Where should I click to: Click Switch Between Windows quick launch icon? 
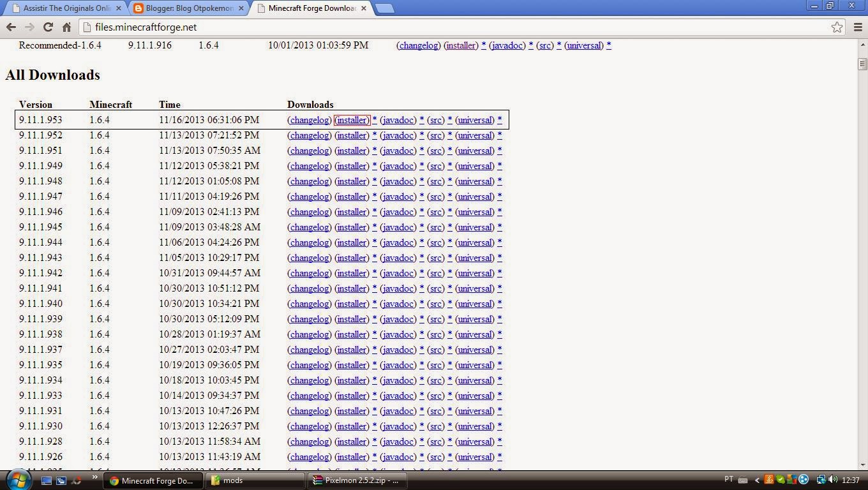[x=61, y=480]
